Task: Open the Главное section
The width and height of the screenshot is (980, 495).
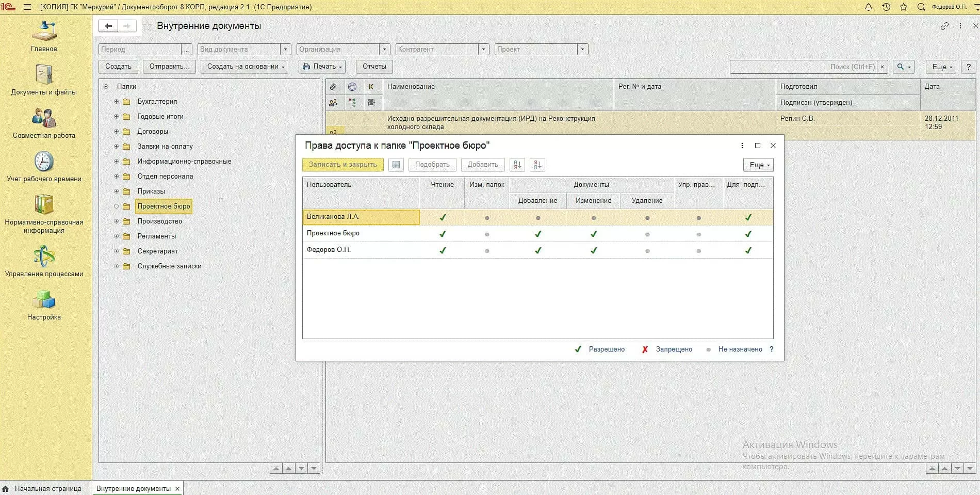Action: tap(44, 37)
